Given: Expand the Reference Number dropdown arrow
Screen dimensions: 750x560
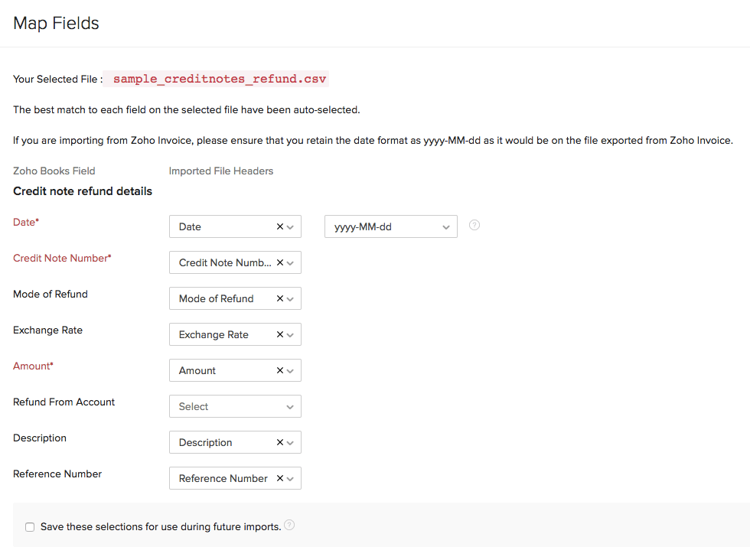Looking at the screenshot, I should [x=290, y=479].
